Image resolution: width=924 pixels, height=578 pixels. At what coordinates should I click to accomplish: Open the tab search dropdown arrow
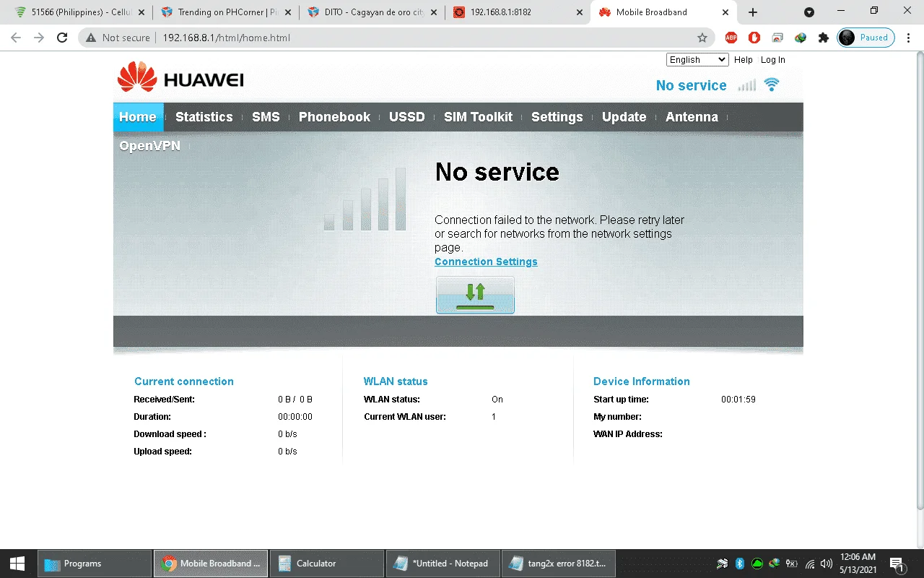coord(809,12)
